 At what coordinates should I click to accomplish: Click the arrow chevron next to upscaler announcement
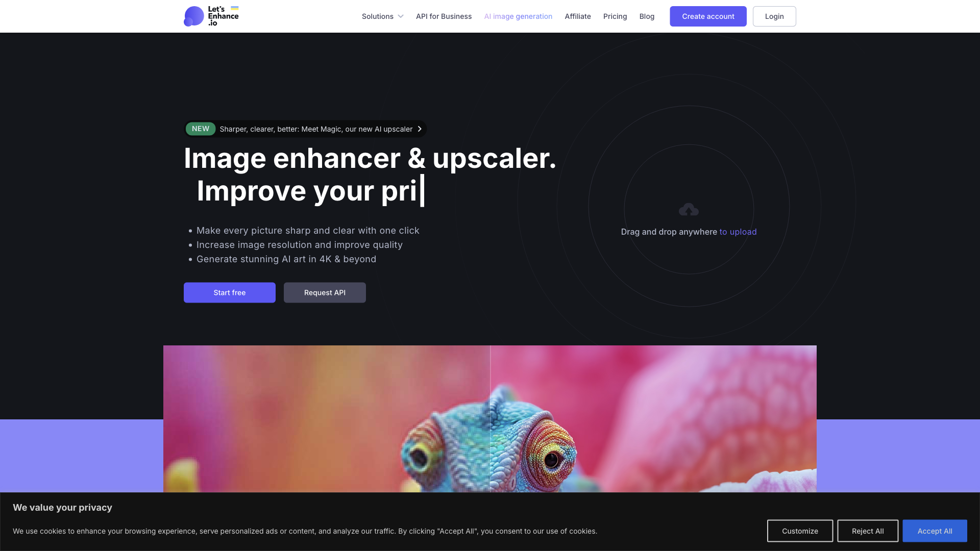click(x=419, y=129)
